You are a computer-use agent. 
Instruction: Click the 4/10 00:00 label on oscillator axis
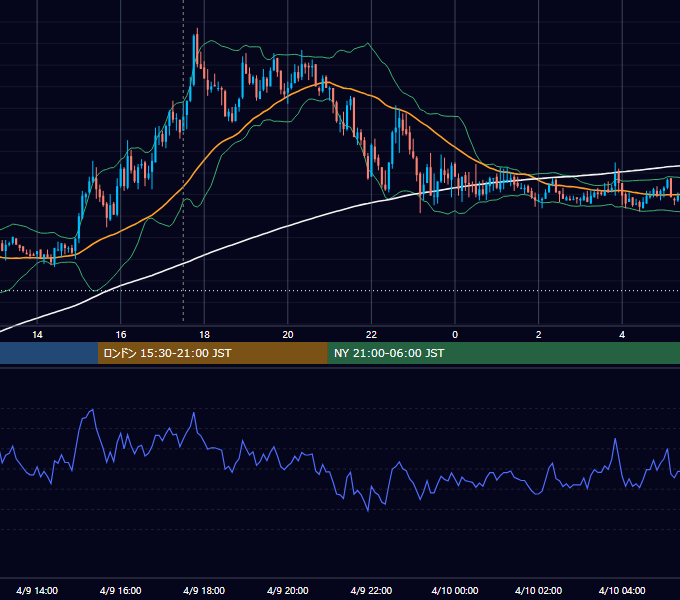pos(455,590)
